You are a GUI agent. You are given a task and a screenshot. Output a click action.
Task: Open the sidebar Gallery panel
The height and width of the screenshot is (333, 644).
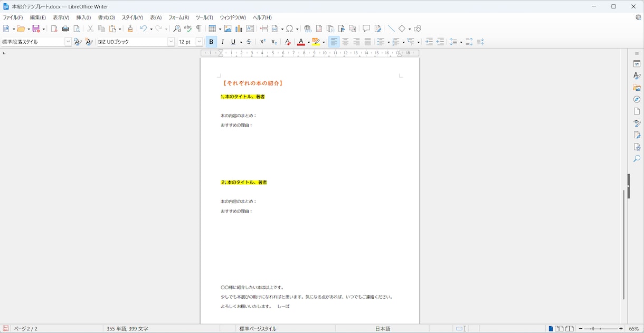coord(637,88)
